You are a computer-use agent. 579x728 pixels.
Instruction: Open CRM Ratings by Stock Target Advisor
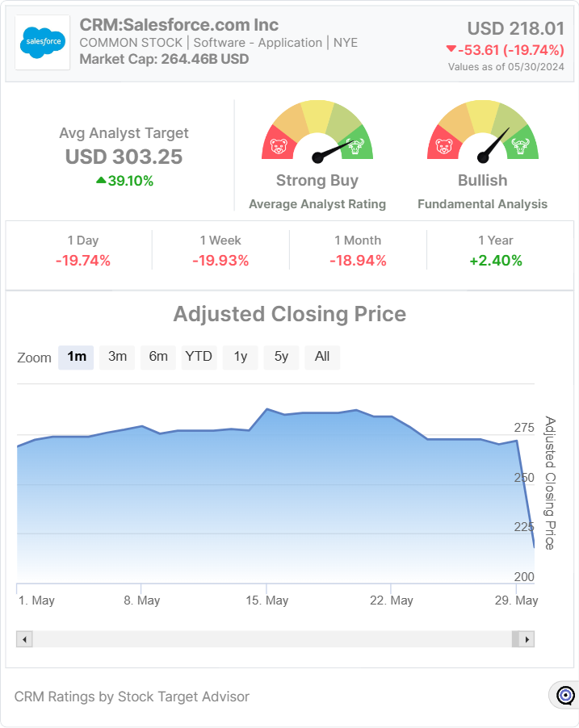pyautogui.click(x=134, y=696)
